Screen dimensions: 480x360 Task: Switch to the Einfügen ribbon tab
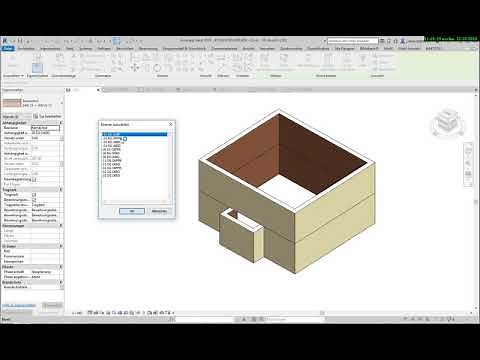pyautogui.click(x=104, y=49)
